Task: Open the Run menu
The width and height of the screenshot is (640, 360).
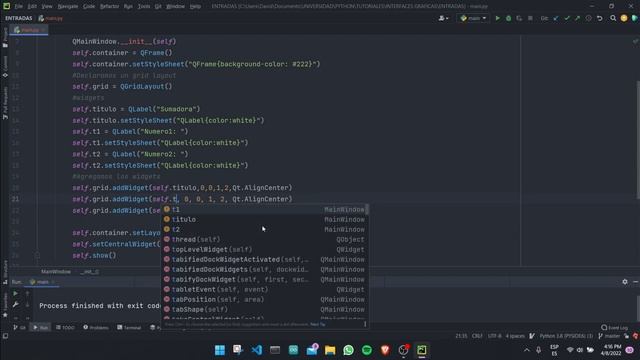Action: pyautogui.click(x=128, y=7)
